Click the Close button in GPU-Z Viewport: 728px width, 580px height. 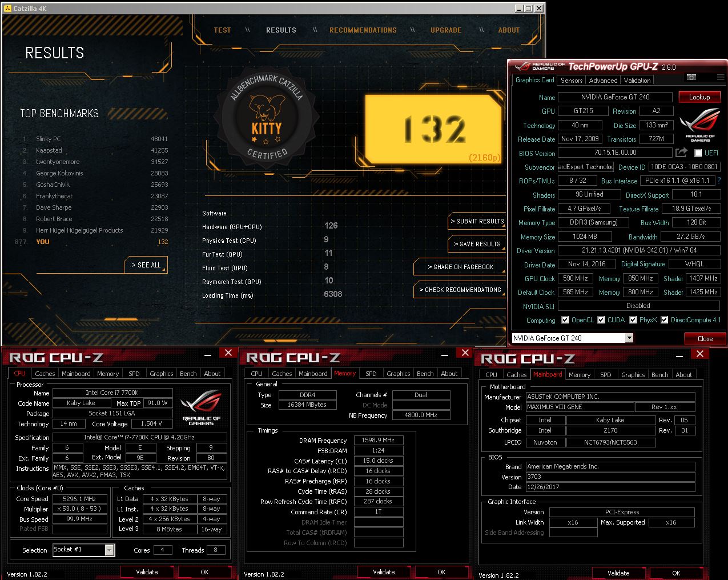(x=705, y=338)
